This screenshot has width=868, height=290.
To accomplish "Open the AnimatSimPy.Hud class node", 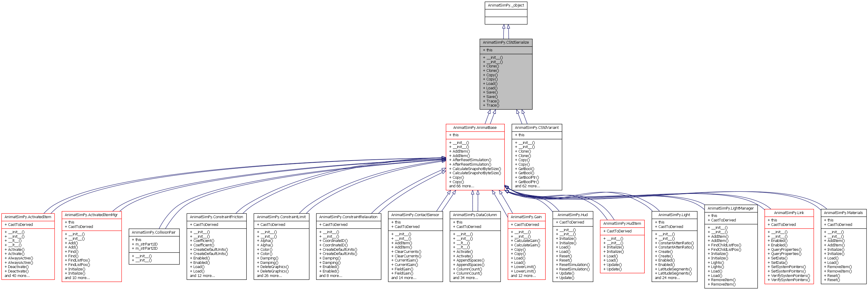I will coord(573,246).
